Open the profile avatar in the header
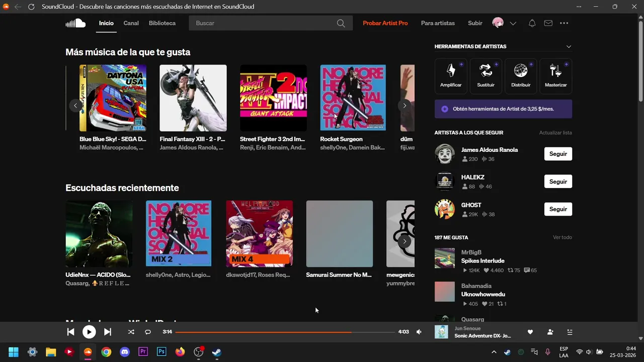Viewport: 644px width, 362px height. (498, 23)
